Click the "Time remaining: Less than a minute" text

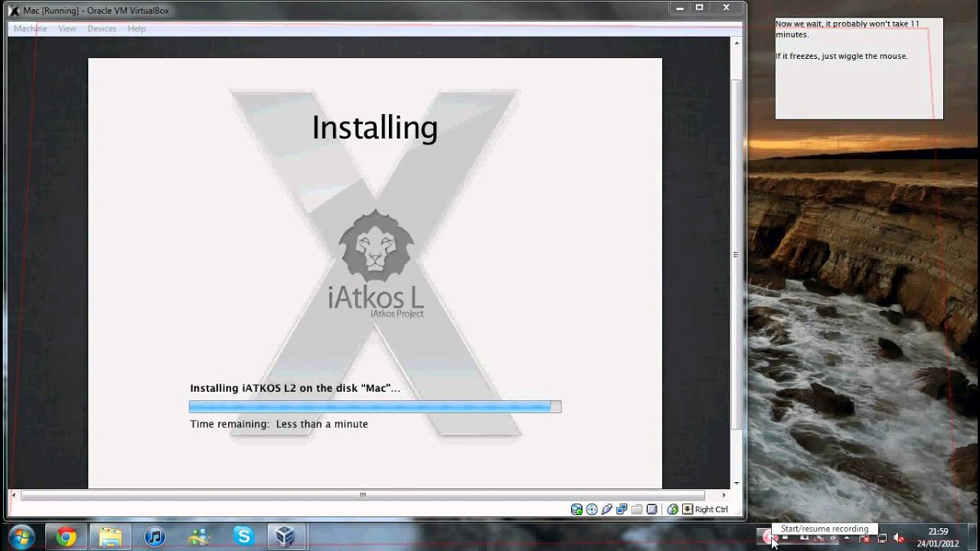[x=279, y=424]
